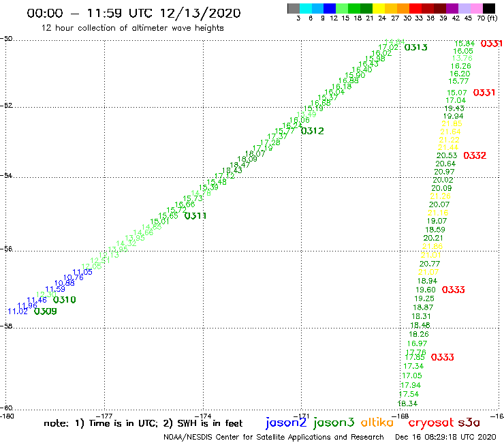
Task: Click the 18.47 wave height value
Action: (240, 165)
